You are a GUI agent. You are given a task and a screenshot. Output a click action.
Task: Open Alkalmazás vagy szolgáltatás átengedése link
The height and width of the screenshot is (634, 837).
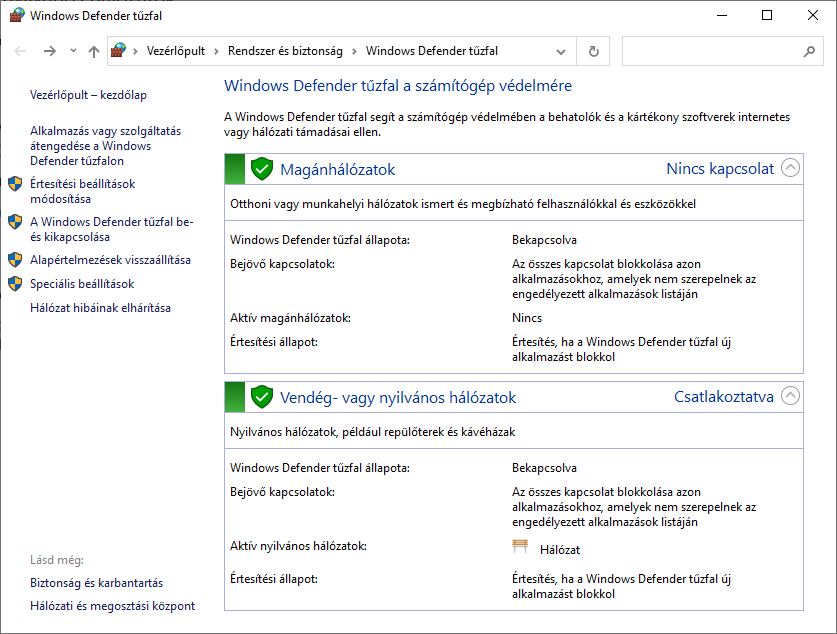[x=106, y=146]
